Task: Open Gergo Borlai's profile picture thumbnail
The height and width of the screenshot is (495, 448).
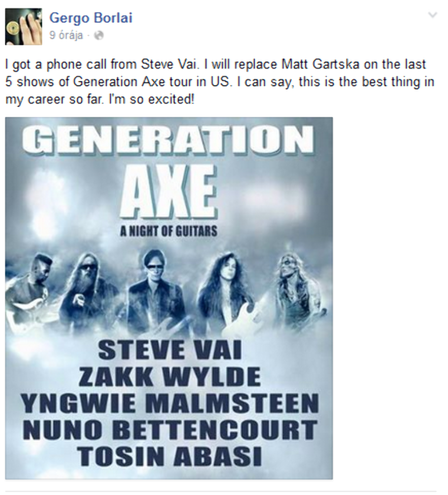Action: pos(24,27)
